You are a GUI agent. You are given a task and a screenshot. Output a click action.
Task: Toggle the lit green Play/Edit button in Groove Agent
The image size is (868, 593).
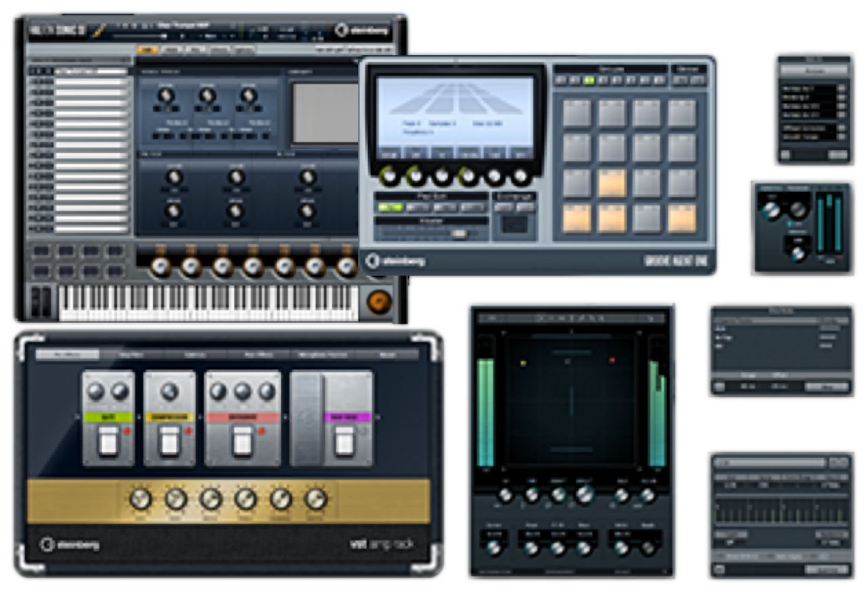pyautogui.click(x=390, y=207)
